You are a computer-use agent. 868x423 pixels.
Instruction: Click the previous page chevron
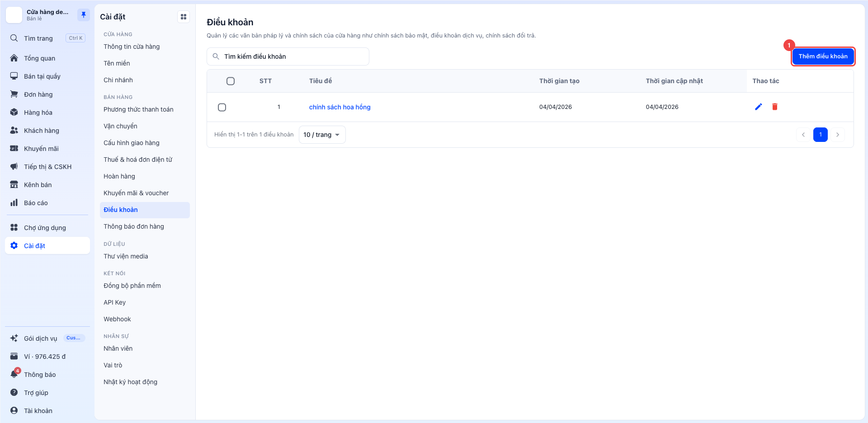[x=803, y=135]
